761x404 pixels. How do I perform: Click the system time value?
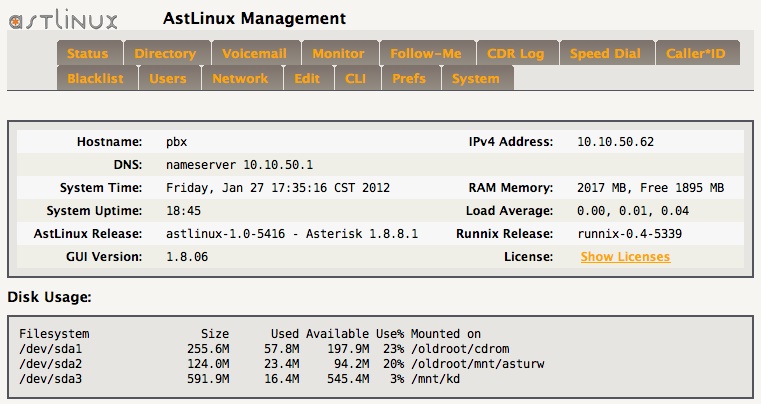[278, 188]
